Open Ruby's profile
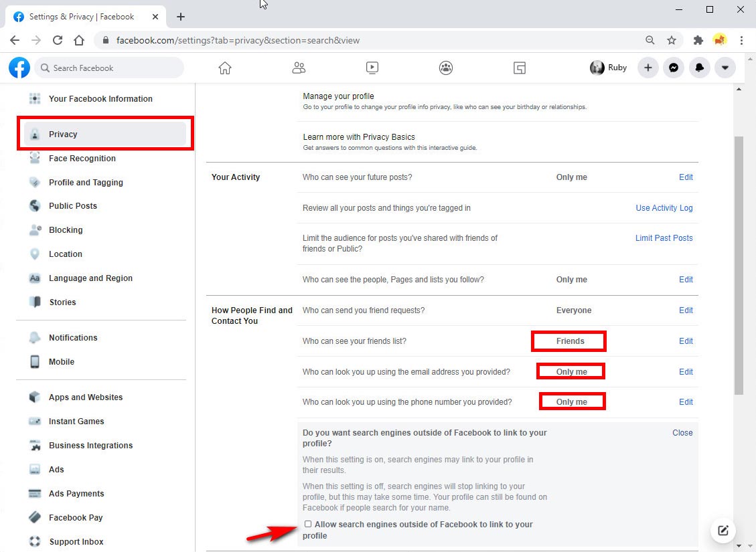 (609, 68)
